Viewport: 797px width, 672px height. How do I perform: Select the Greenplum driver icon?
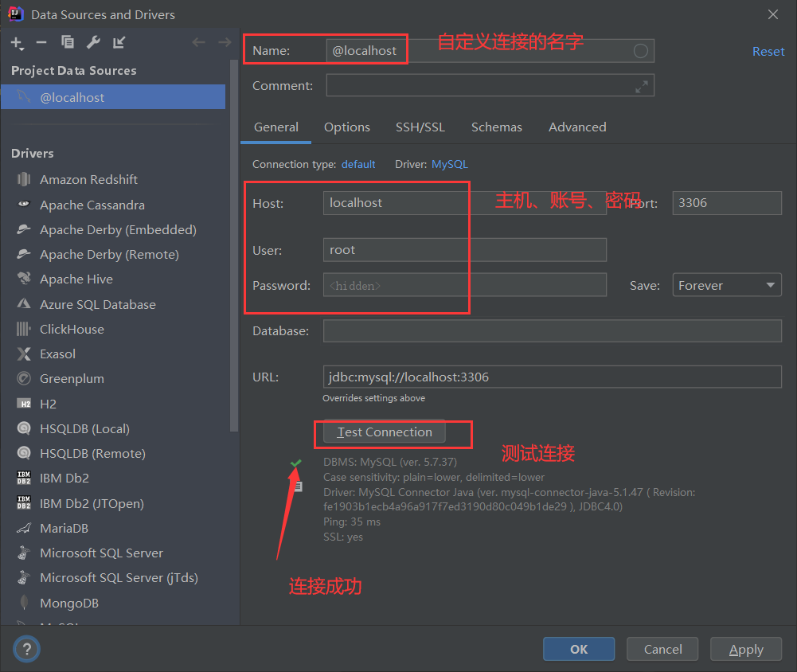coord(23,379)
